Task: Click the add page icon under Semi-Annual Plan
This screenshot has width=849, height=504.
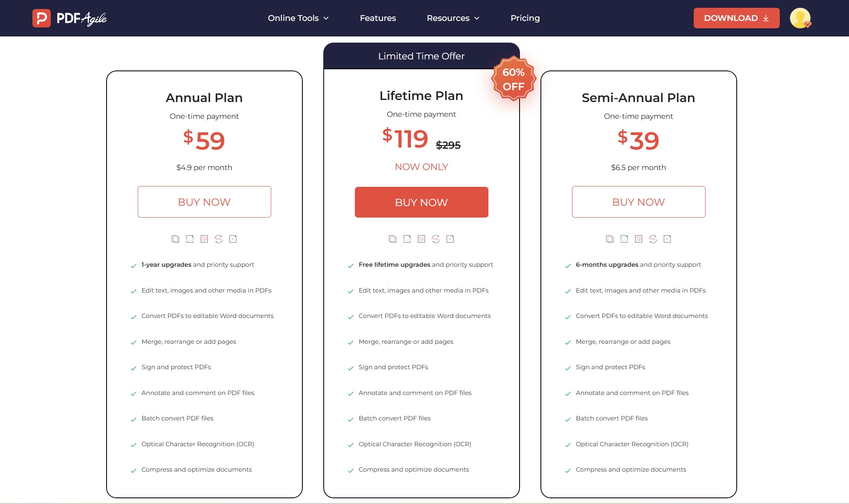Action: (667, 238)
